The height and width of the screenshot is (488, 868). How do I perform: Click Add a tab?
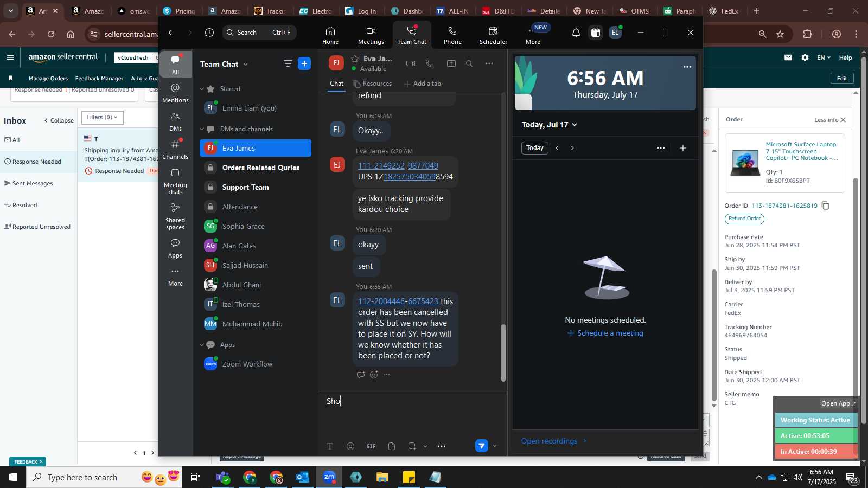click(x=423, y=84)
